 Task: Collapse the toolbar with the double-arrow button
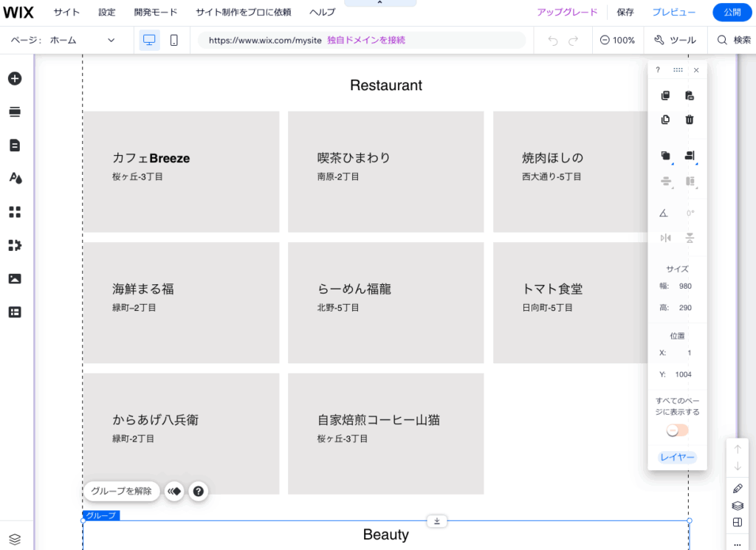[174, 491]
